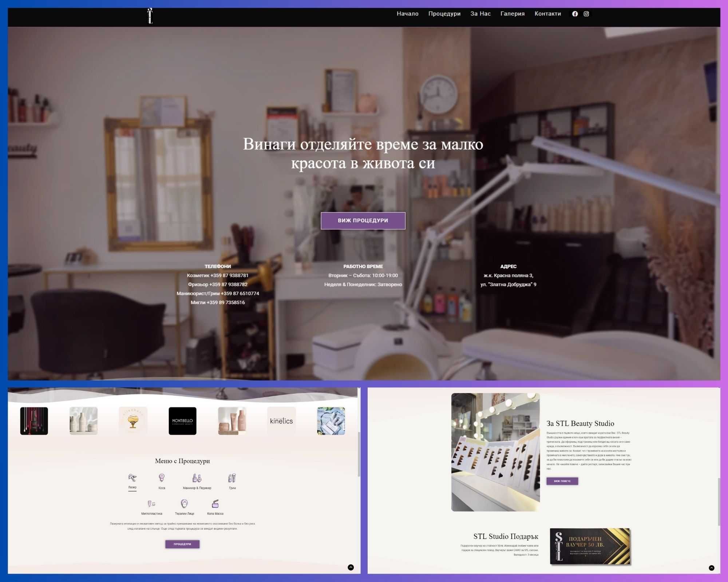
Task: Select the Лазер procedure icon
Action: point(132,478)
